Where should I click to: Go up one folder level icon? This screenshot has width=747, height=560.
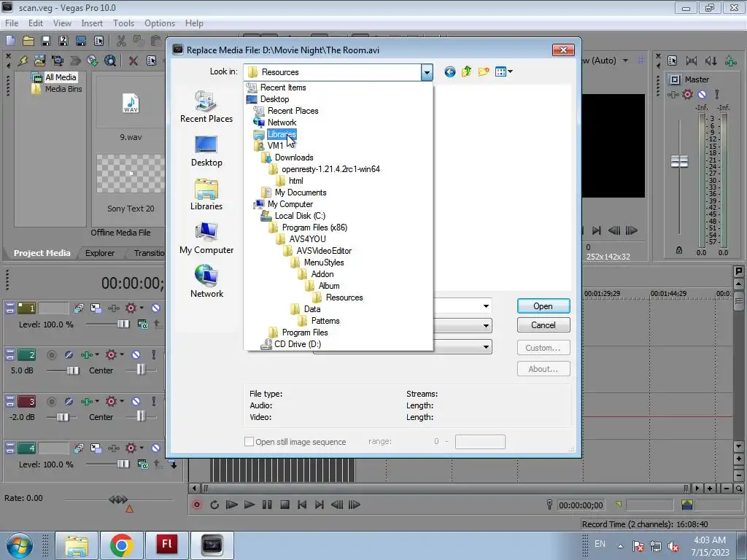click(466, 72)
